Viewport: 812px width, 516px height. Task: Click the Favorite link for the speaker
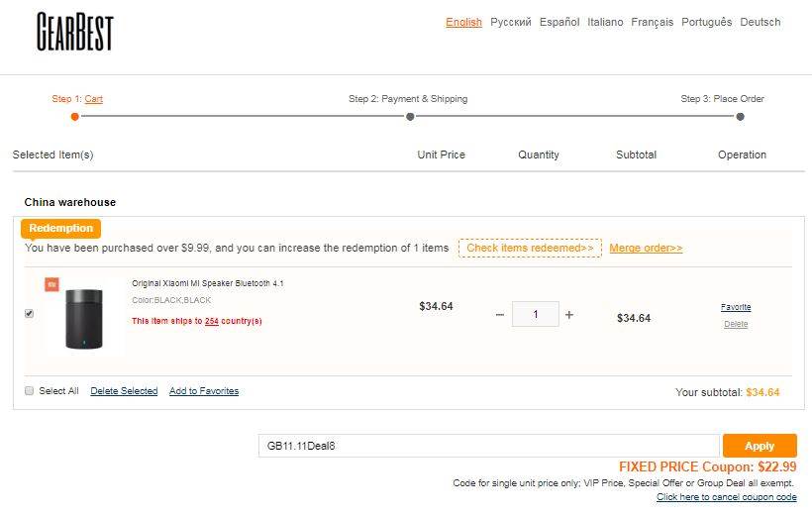(x=736, y=307)
